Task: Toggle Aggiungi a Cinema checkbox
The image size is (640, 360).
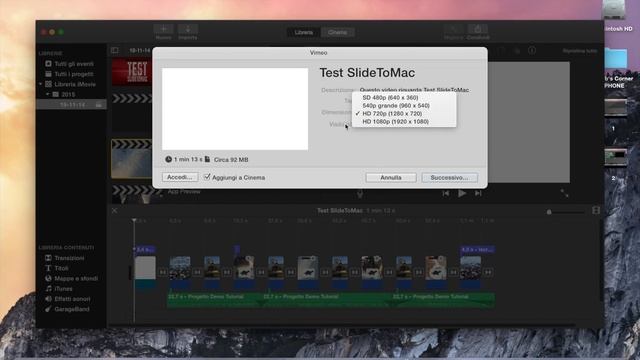Action: [207, 177]
